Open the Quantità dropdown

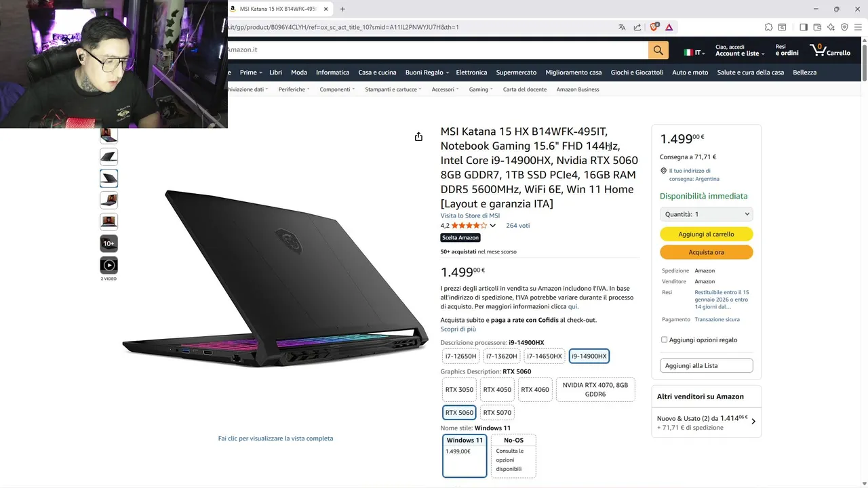point(706,214)
